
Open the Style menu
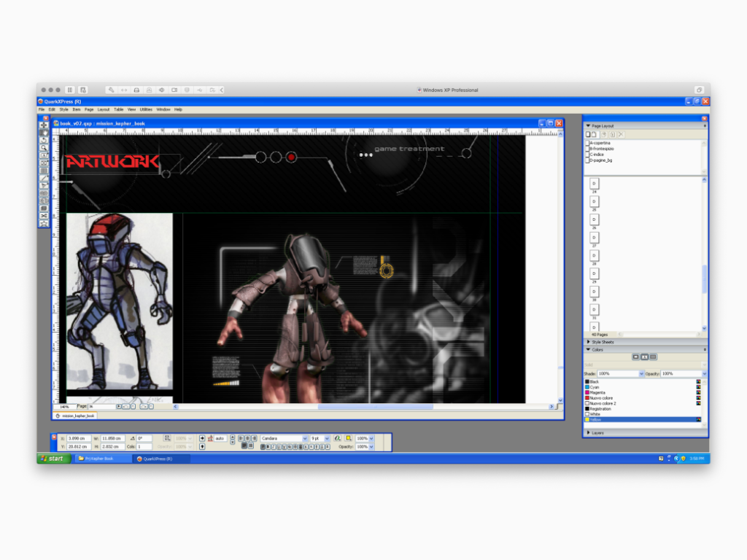64,109
